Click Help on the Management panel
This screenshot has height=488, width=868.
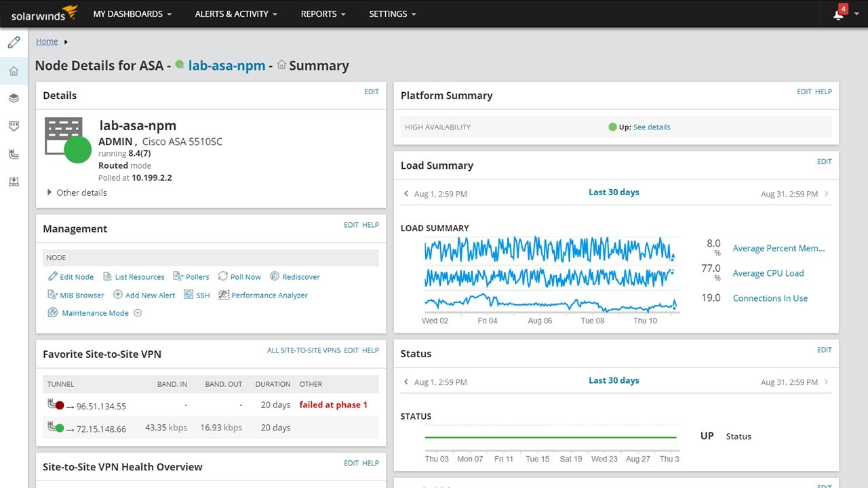[x=370, y=225]
